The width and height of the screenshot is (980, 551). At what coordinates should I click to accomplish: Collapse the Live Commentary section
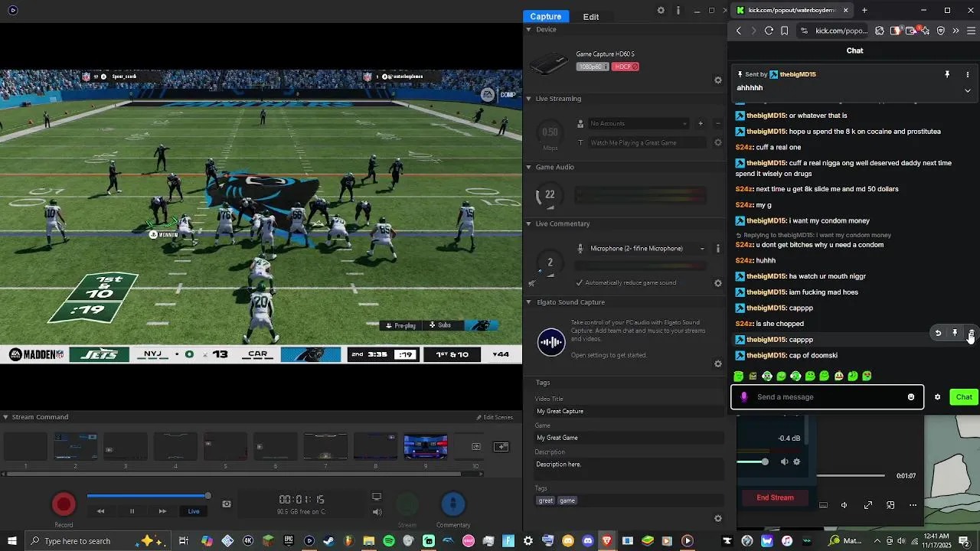coord(528,224)
